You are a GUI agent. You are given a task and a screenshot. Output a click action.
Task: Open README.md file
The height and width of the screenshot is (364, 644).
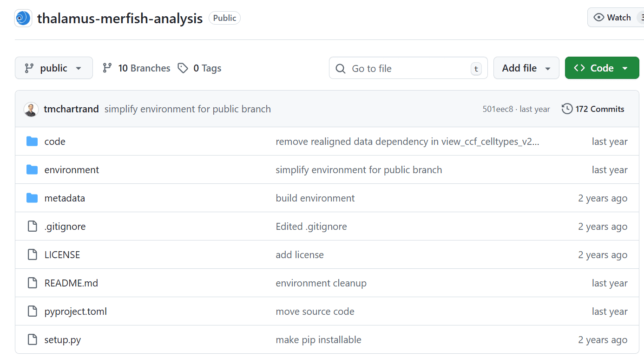coord(71,283)
